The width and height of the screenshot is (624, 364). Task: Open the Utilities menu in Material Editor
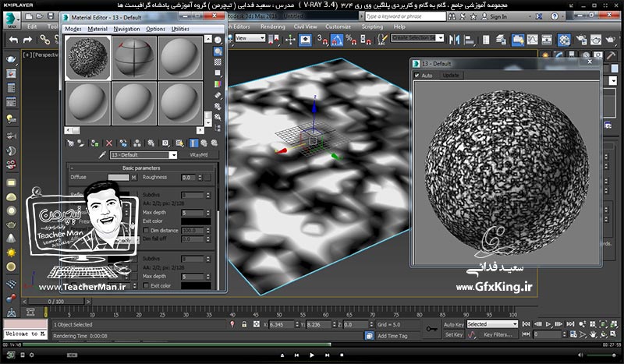tap(180, 29)
